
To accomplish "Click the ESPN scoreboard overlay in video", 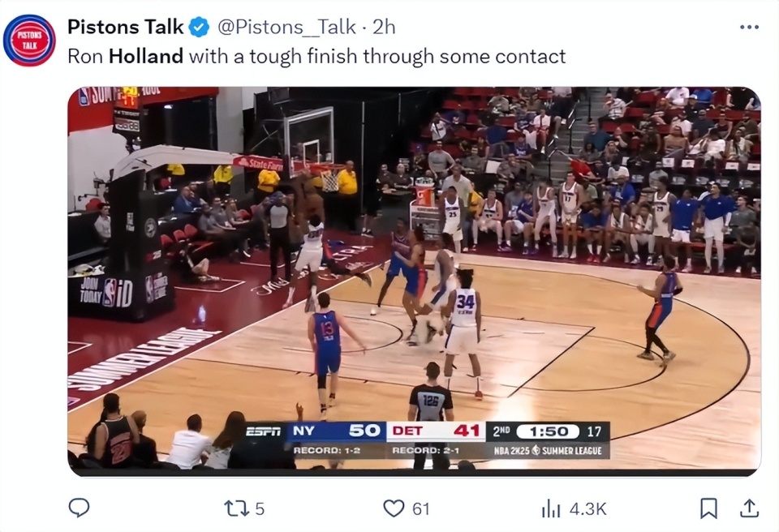I will pos(428,440).
